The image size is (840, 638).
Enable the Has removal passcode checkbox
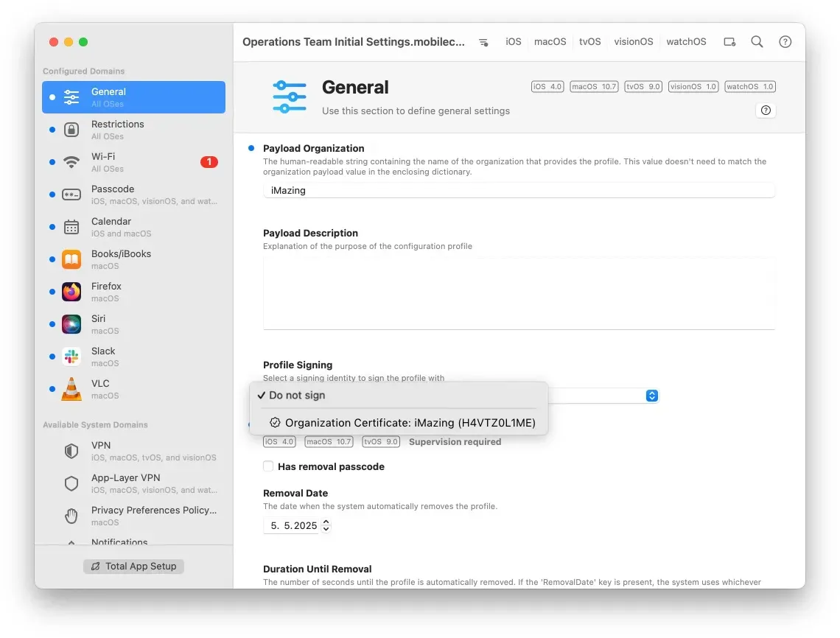coord(268,466)
